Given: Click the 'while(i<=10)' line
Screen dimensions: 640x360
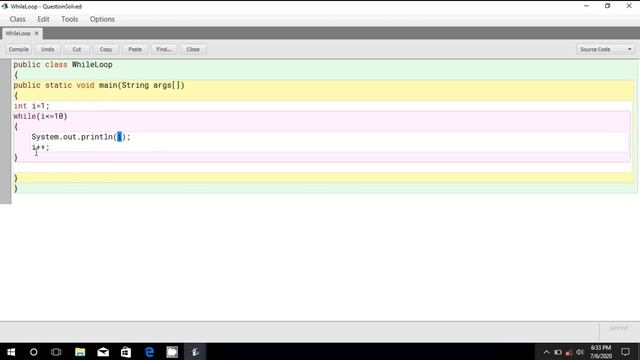Looking at the screenshot, I should click(40, 116).
